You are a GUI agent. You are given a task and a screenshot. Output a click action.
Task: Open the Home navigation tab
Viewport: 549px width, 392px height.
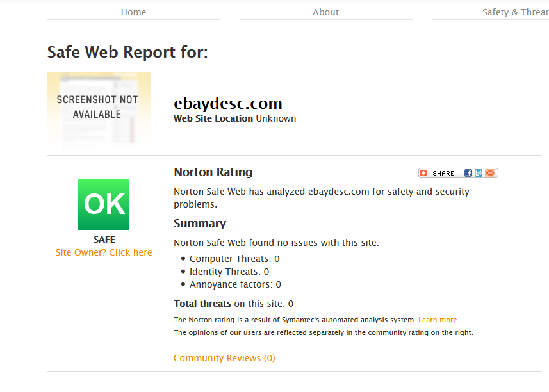tap(133, 12)
